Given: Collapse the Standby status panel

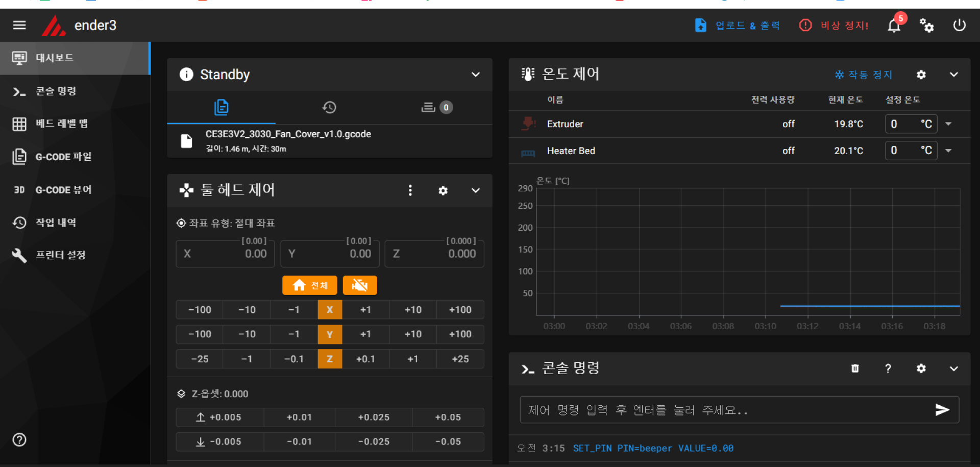Looking at the screenshot, I should [x=475, y=75].
